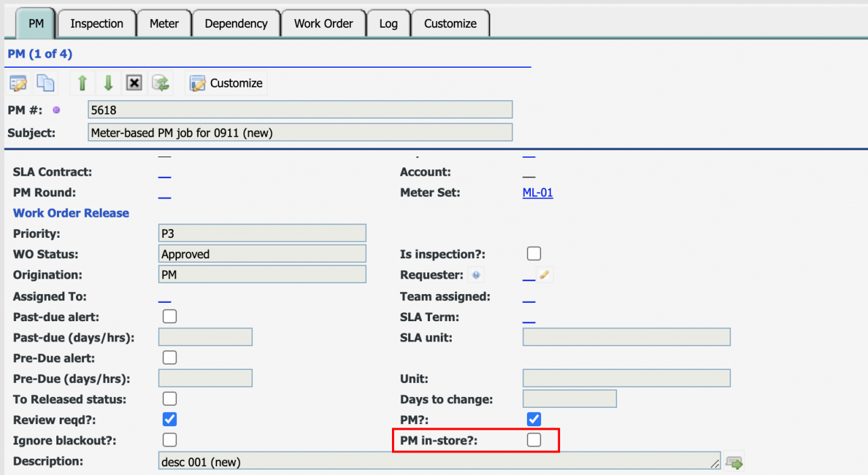Open the Inspection tab
Image resolution: width=868 pixels, height=475 pixels.
tap(97, 24)
